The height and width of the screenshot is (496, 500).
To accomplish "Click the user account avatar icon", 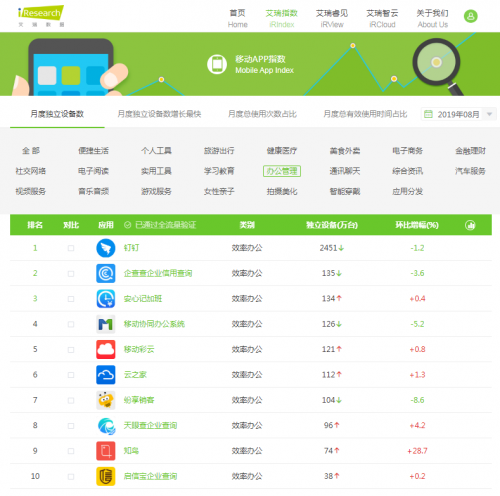I will [471, 16].
